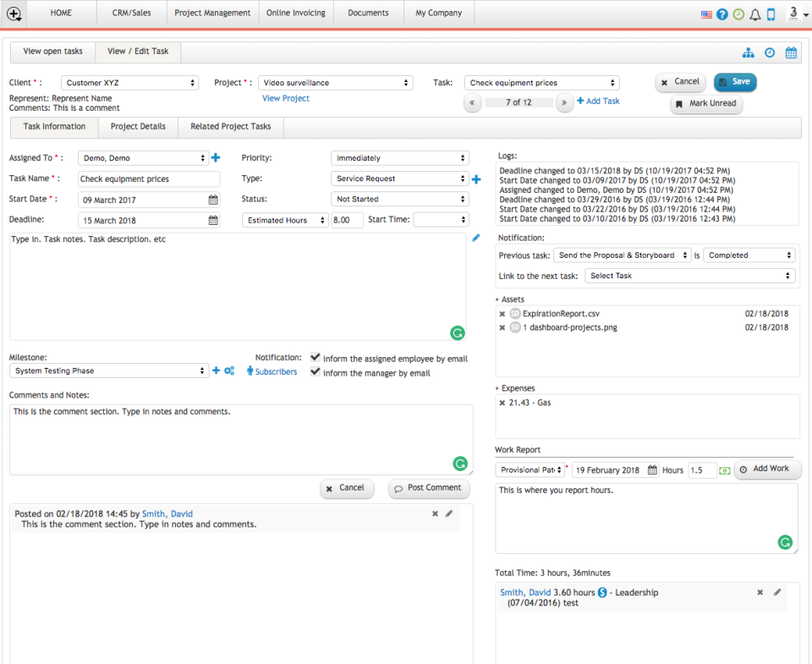The height and width of the screenshot is (664, 812).
Task: Open the green time tracking clock icon
Action: tap(738, 14)
